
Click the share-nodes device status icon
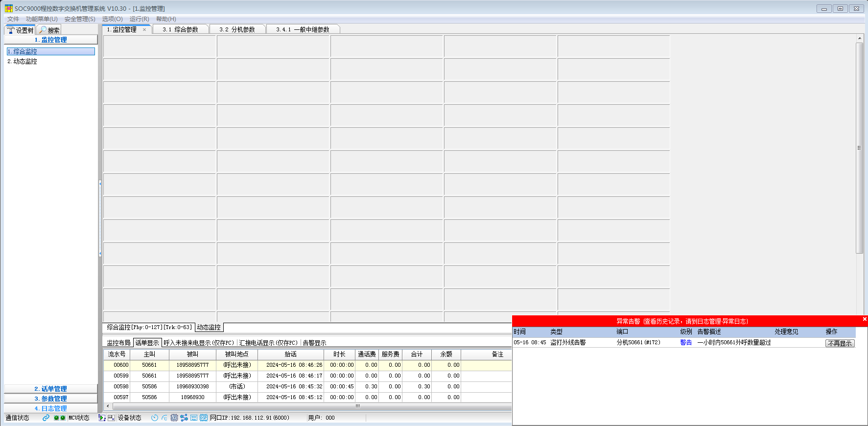pos(184,418)
